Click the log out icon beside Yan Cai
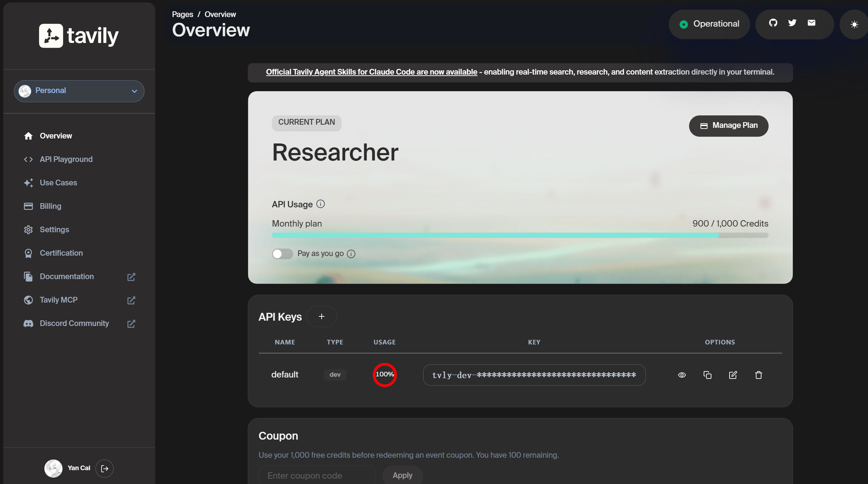The image size is (868, 484). pyautogui.click(x=105, y=469)
